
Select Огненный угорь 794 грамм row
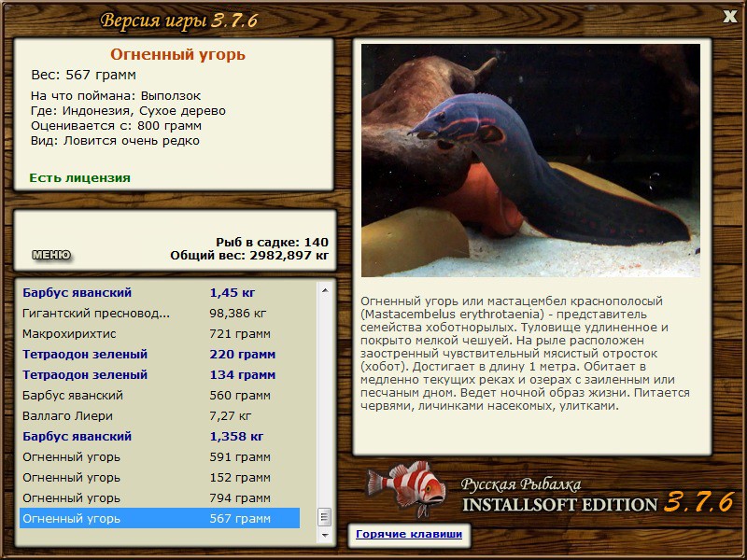tap(160, 497)
